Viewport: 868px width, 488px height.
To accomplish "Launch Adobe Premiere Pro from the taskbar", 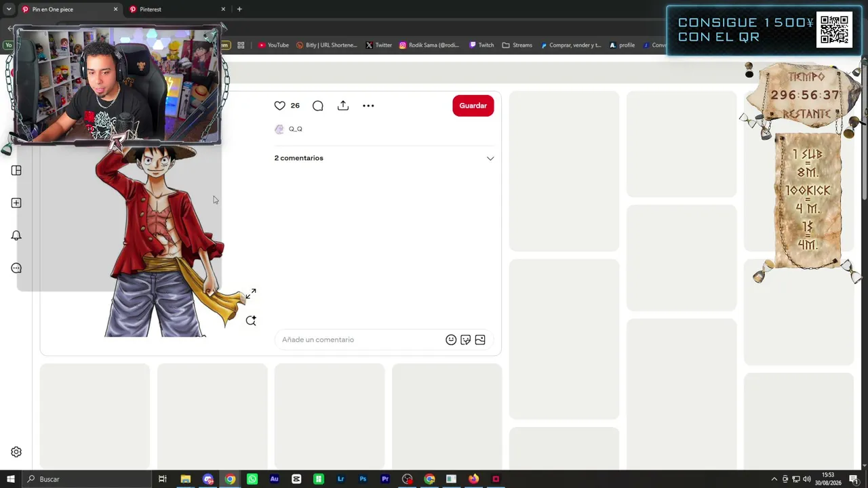I will pyautogui.click(x=385, y=479).
